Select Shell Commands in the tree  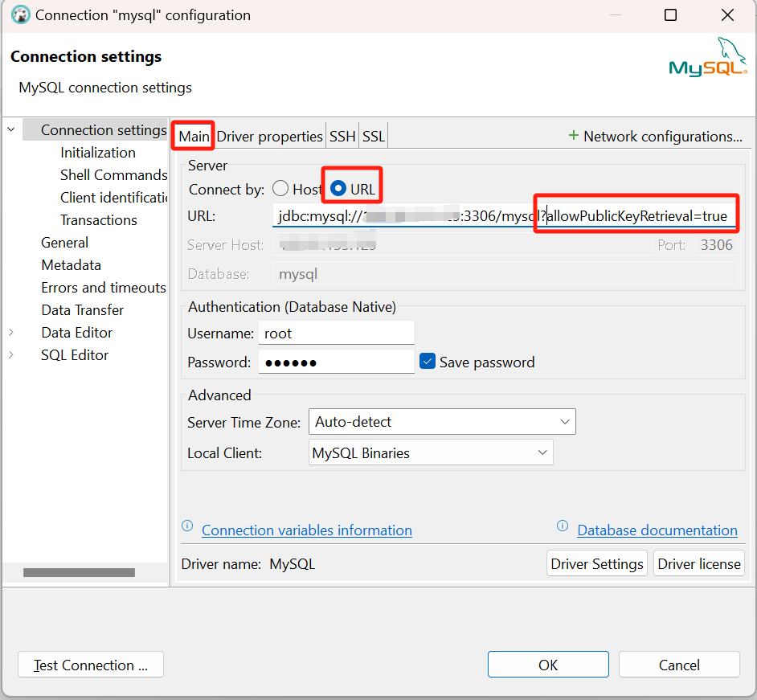114,174
